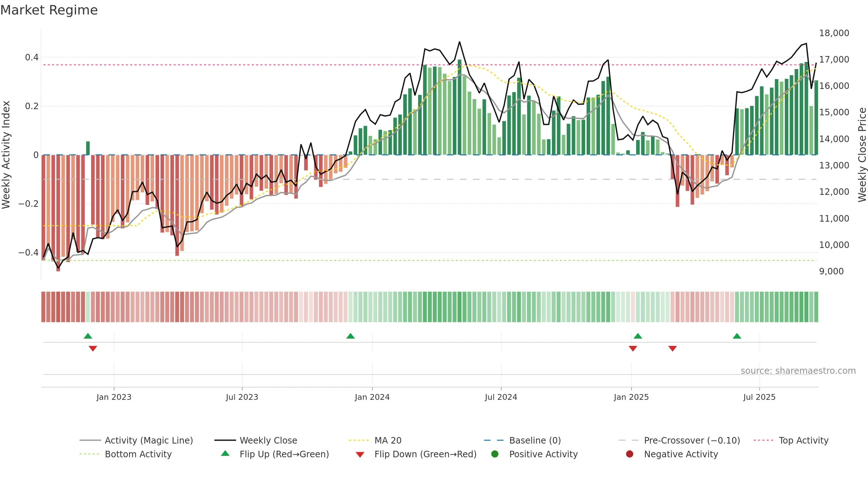868x488 pixels.
Task: Click the red Flip Down triangle at Jan 2025
Action: pyautogui.click(x=633, y=348)
